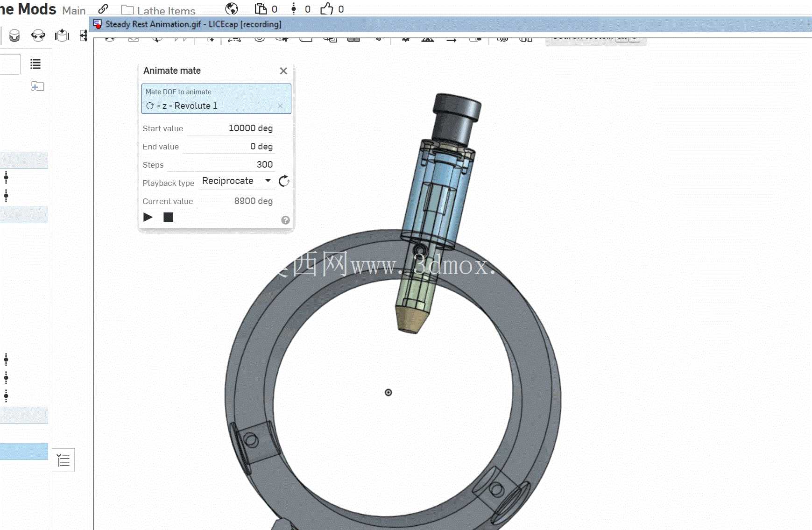The width and height of the screenshot is (812, 530).
Task: Edit the Steps field showing 300
Action: (x=220, y=164)
